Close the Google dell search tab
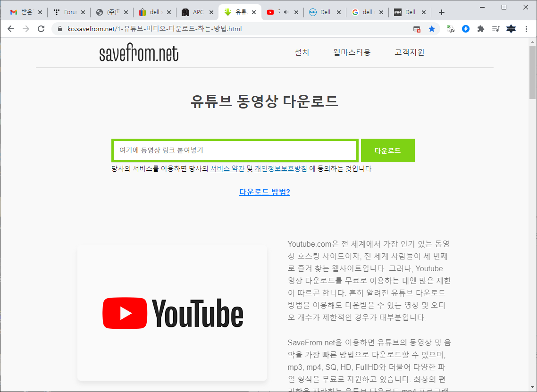Screen dimensions: 537x392 pos(381,12)
